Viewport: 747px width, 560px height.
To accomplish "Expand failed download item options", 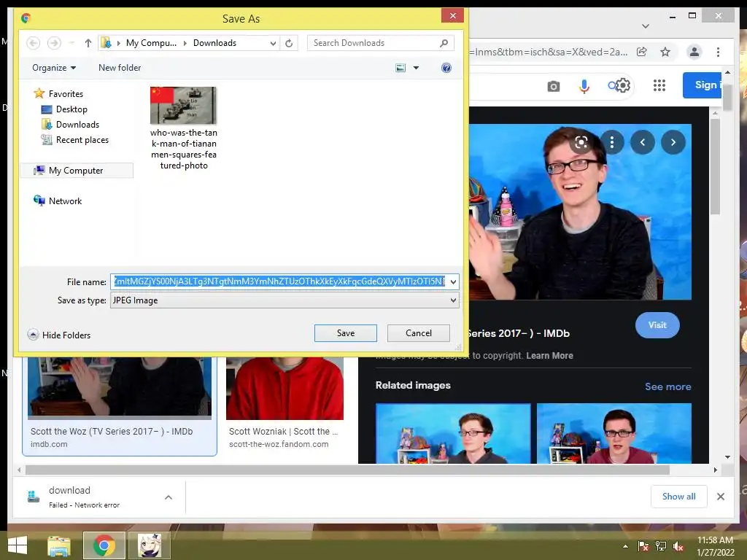I will click(169, 497).
